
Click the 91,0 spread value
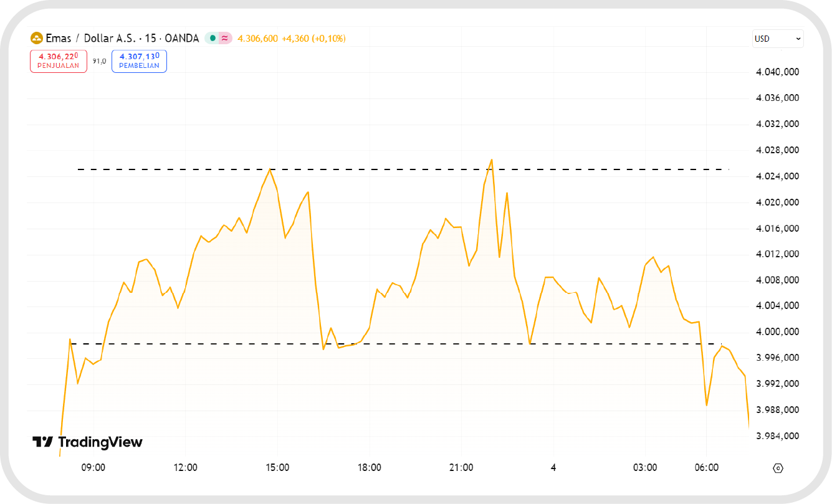coord(99,61)
